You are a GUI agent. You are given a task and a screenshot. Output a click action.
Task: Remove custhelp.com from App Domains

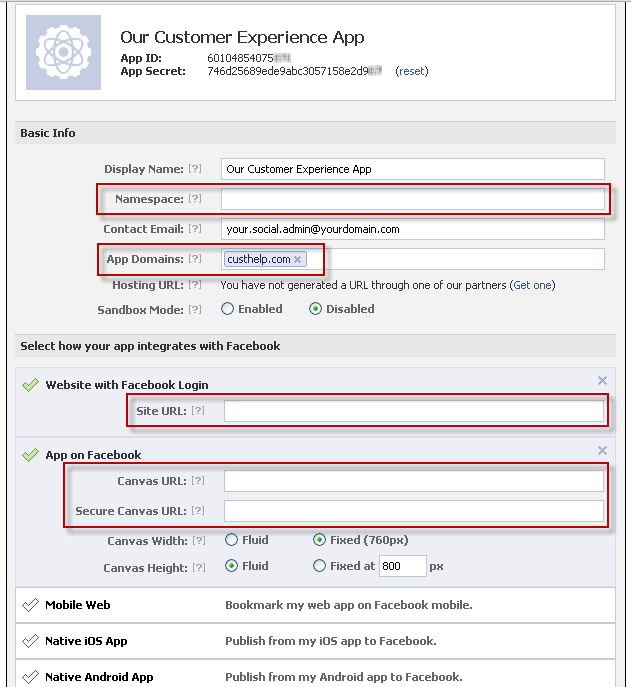point(297,260)
